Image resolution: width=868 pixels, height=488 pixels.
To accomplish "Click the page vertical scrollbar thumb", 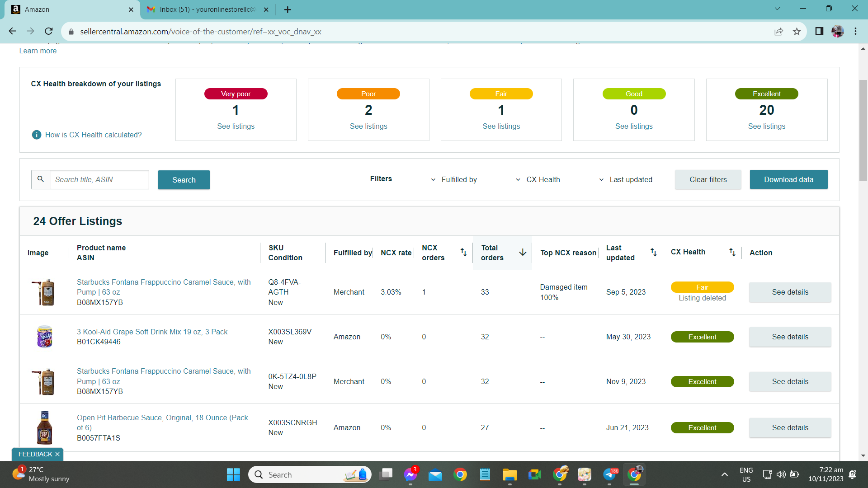I will (863, 130).
